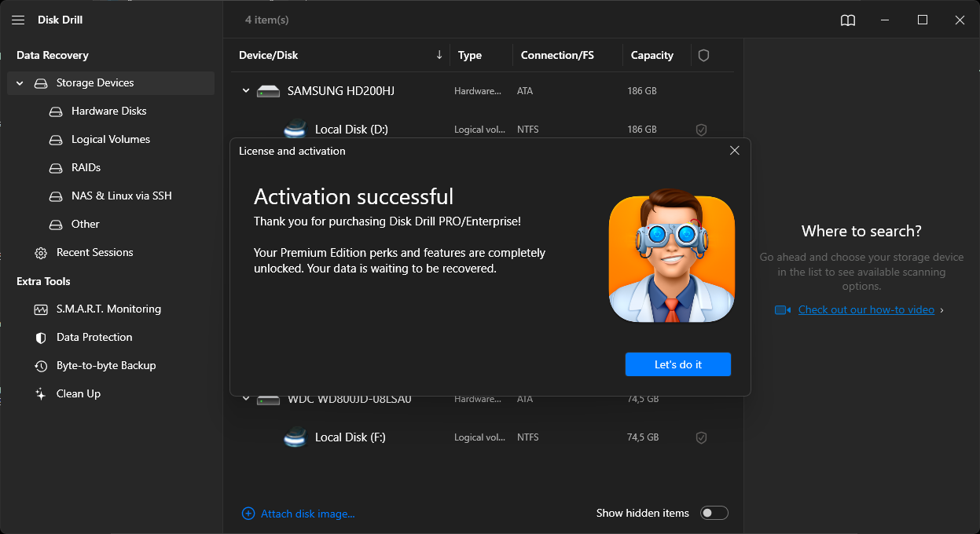
Task: Sort by Connection/FS column header
Action: click(x=557, y=56)
